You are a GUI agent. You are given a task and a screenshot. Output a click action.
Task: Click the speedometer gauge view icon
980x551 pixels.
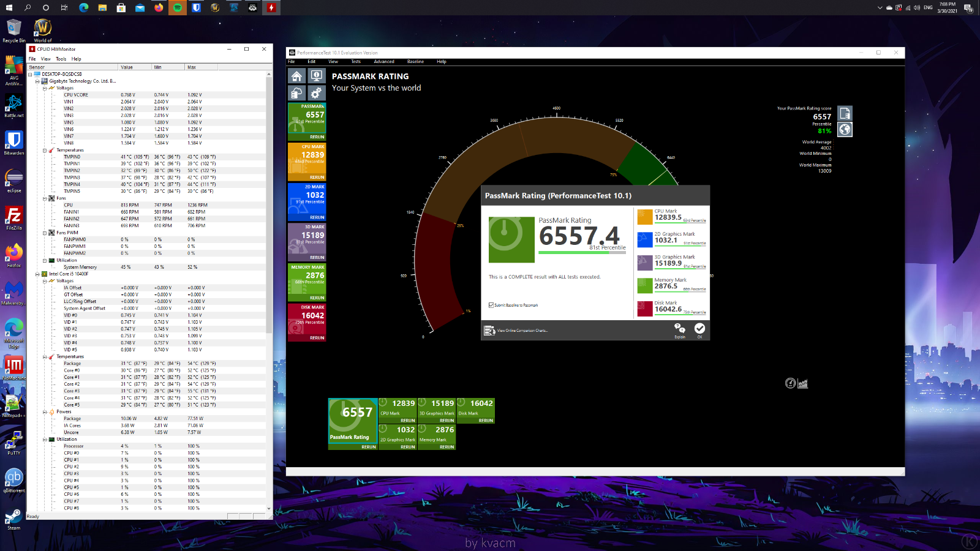pos(791,383)
